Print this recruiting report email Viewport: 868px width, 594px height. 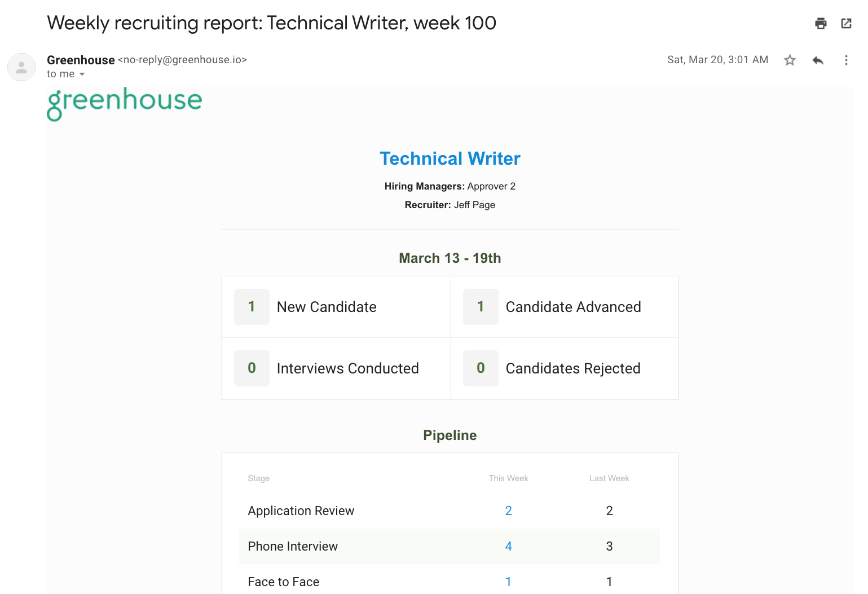[821, 23]
